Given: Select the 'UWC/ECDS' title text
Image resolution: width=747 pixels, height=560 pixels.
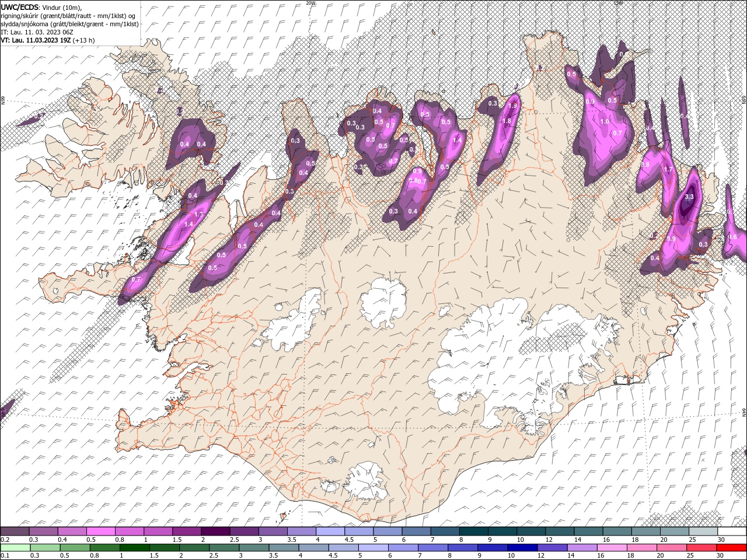Looking at the screenshot, I should coord(20,6).
